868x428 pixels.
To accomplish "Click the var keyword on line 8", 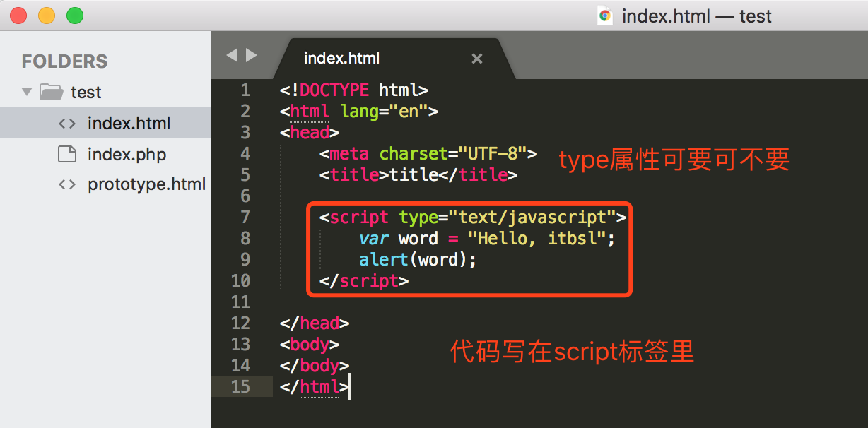I will click(x=374, y=238).
